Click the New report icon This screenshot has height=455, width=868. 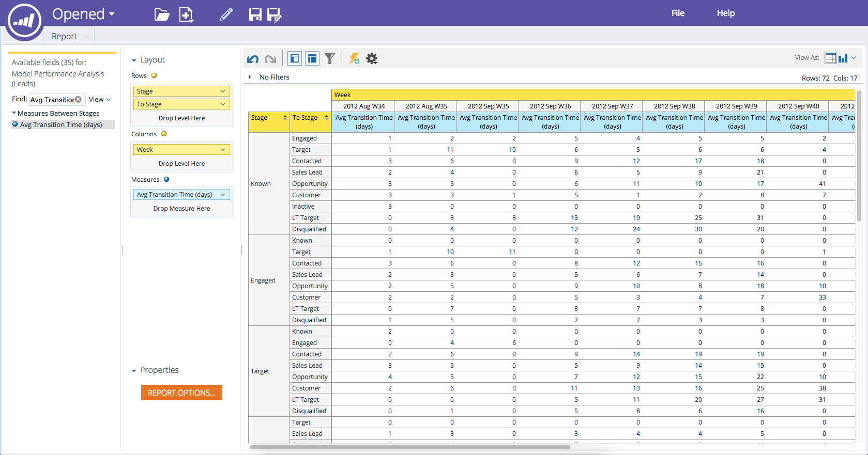(x=186, y=14)
